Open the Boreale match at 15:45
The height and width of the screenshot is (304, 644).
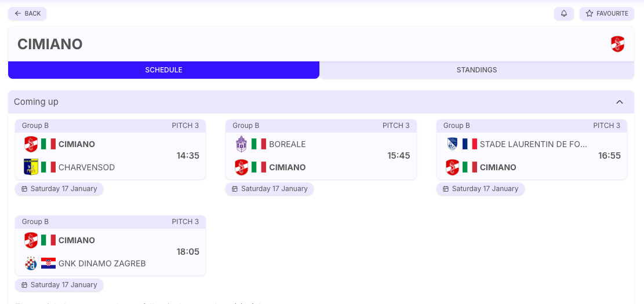click(321, 155)
